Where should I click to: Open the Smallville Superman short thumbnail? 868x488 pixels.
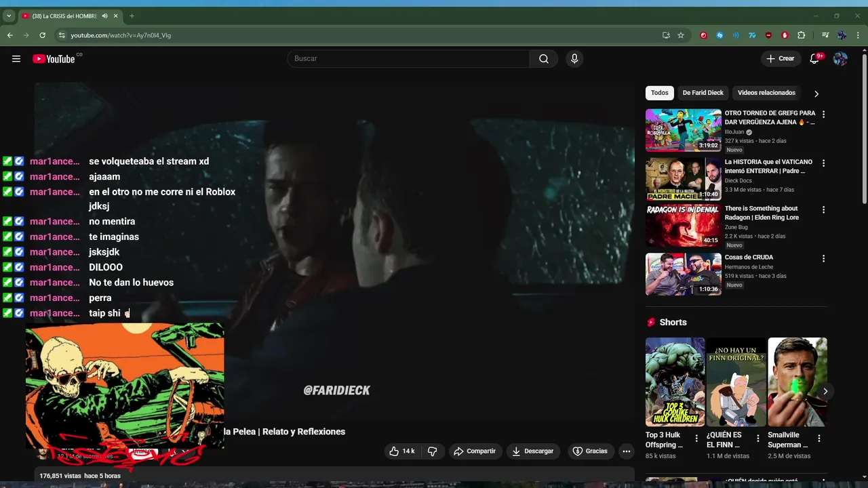[797, 382]
